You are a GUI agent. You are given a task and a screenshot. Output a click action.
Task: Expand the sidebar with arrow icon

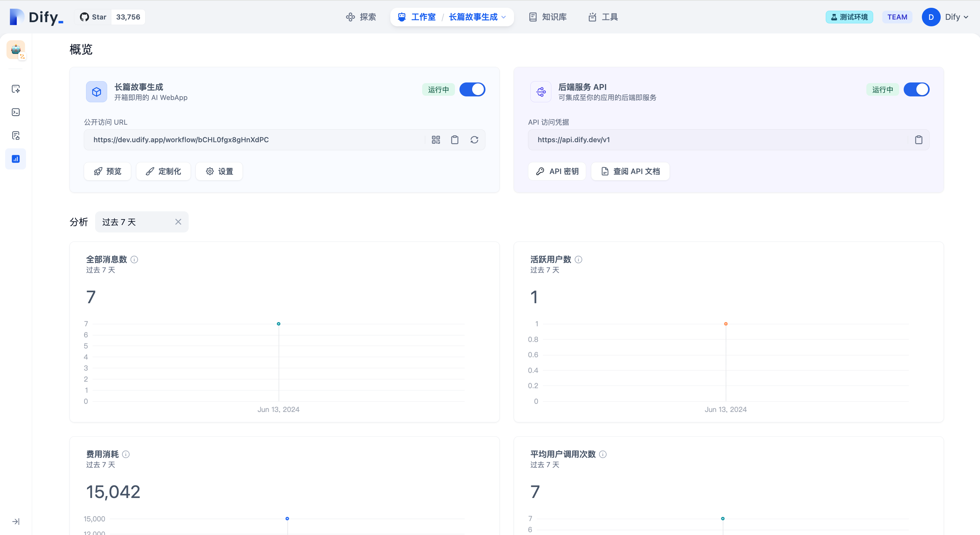pos(16,521)
